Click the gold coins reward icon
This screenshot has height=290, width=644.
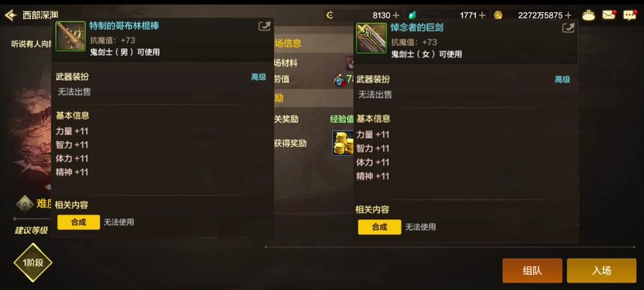coord(343,143)
